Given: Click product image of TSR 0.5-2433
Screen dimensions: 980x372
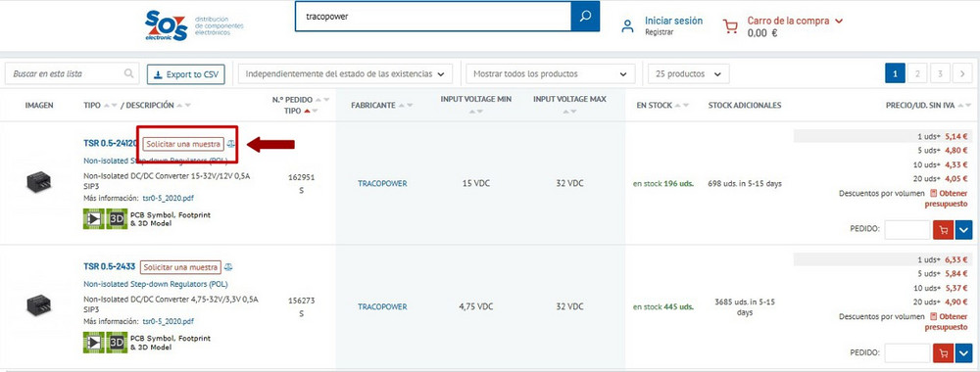Looking at the screenshot, I should 39,305.
